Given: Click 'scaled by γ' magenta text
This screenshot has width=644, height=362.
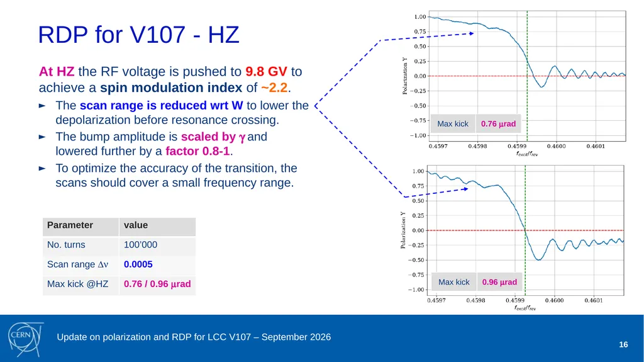Looking at the screenshot, I should click(213, 137).
